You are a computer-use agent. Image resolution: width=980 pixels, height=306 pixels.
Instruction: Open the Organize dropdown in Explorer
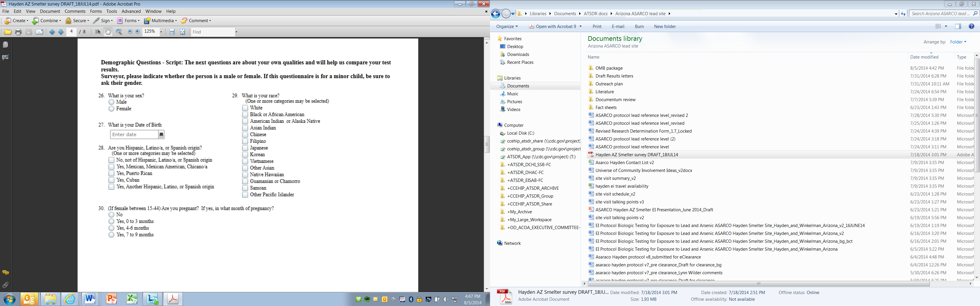[507, 26]
